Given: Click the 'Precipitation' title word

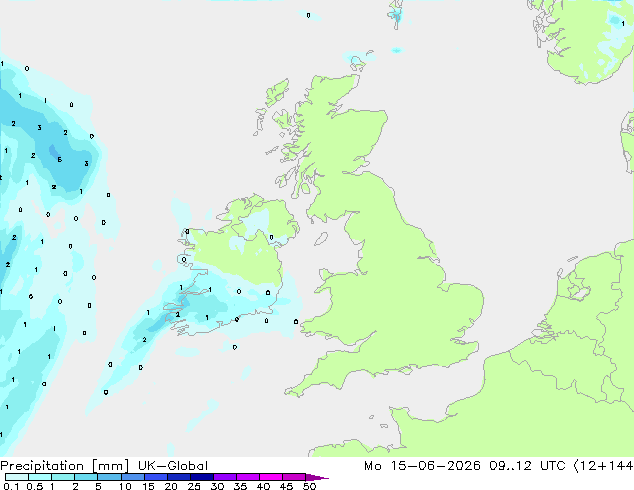Looking at the screenshot, I should pyautogui.click(x=42, y=466).
